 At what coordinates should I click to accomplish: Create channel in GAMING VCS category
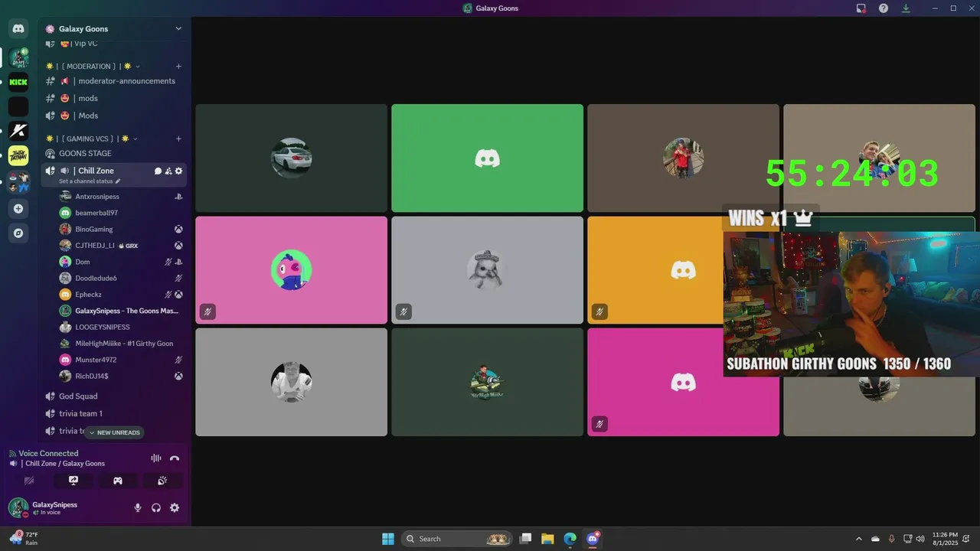click(x=178, y=139)
